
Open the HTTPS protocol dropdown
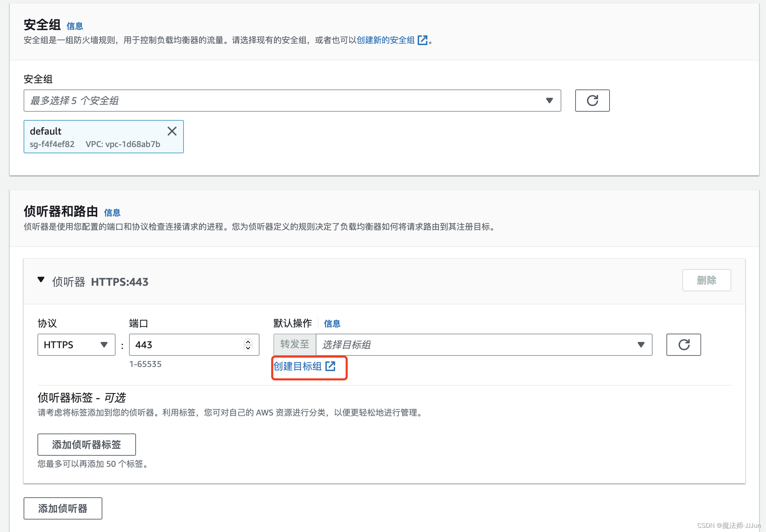(76, 345)
